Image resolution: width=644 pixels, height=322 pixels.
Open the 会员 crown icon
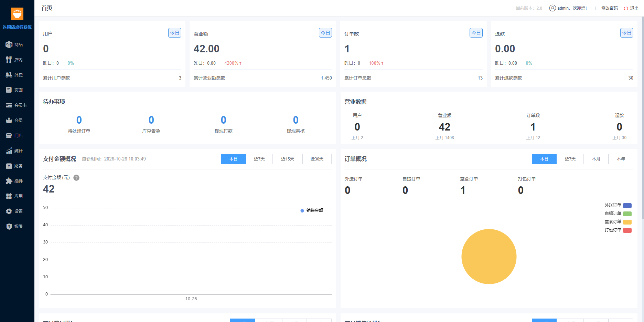coord(9,121)
